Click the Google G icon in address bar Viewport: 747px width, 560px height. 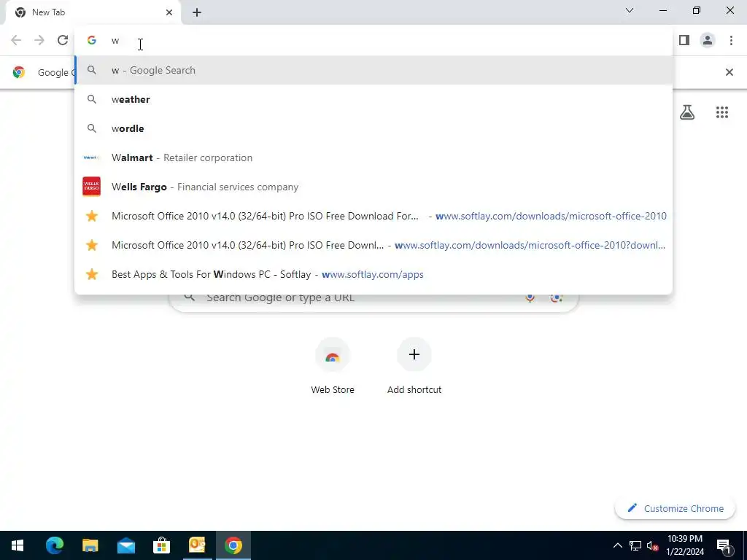coord(92,41)
